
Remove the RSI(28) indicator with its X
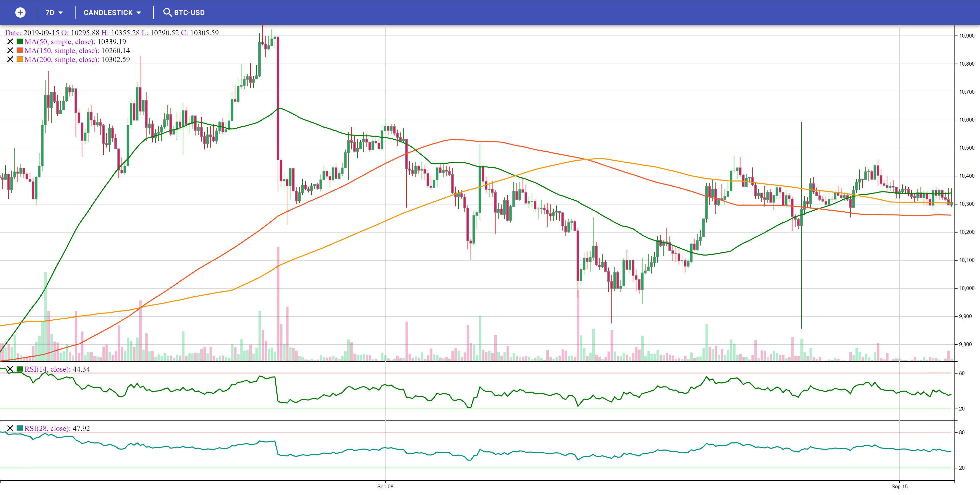tap(10, 428)
